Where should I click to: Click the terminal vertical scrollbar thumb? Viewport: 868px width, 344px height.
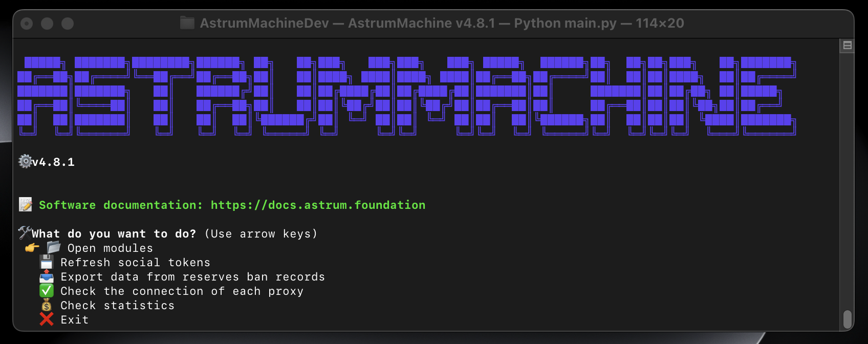[x=848, y=319]
